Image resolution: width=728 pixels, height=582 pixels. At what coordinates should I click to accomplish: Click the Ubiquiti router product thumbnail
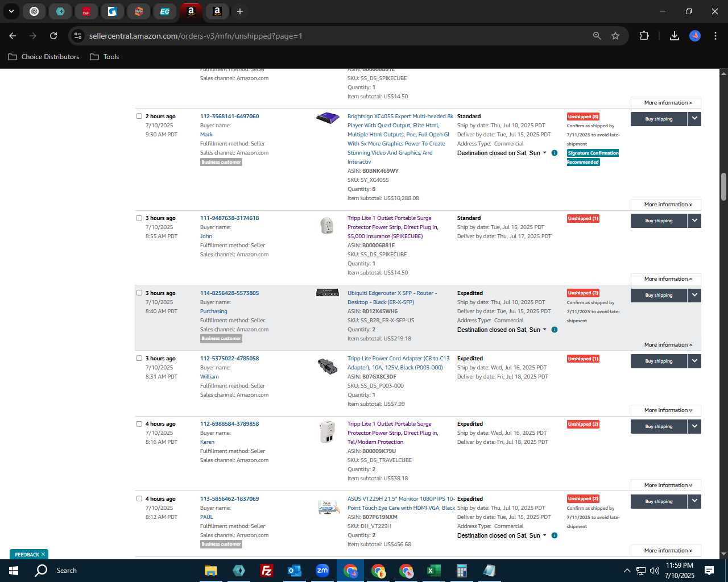pos(328,293)
